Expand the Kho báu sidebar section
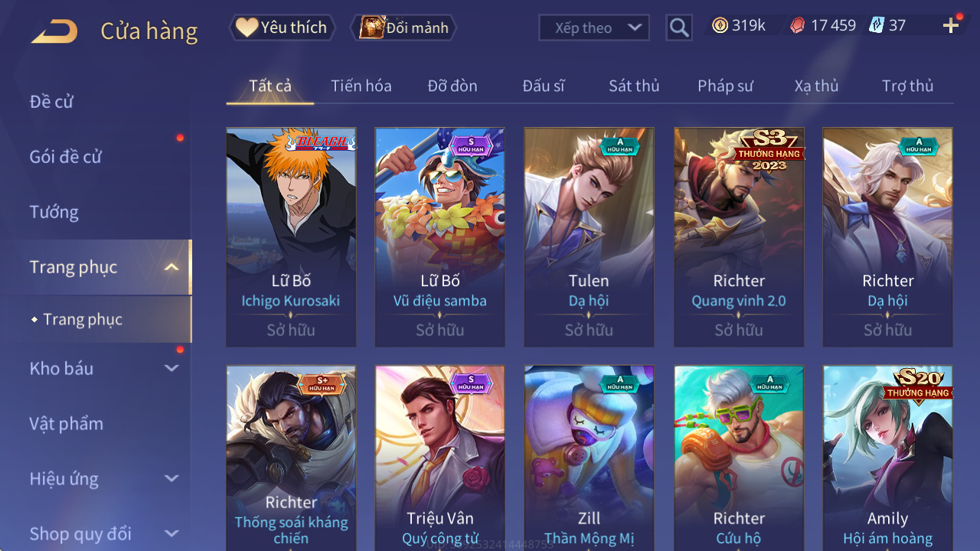The height and width of the screenshot is (551, 980). click(171, 368)
